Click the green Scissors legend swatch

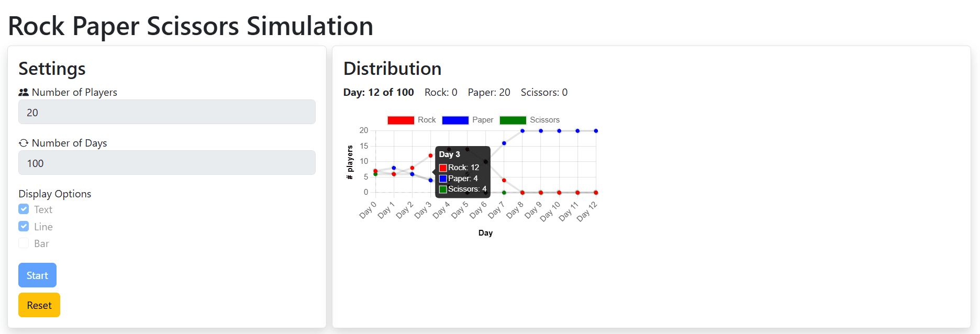513,120
